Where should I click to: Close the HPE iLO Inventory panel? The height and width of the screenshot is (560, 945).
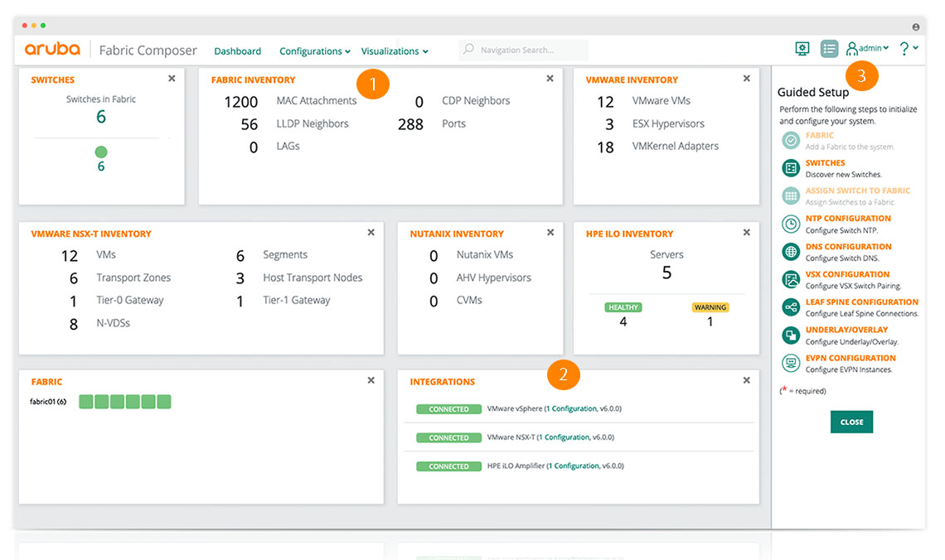747,233
